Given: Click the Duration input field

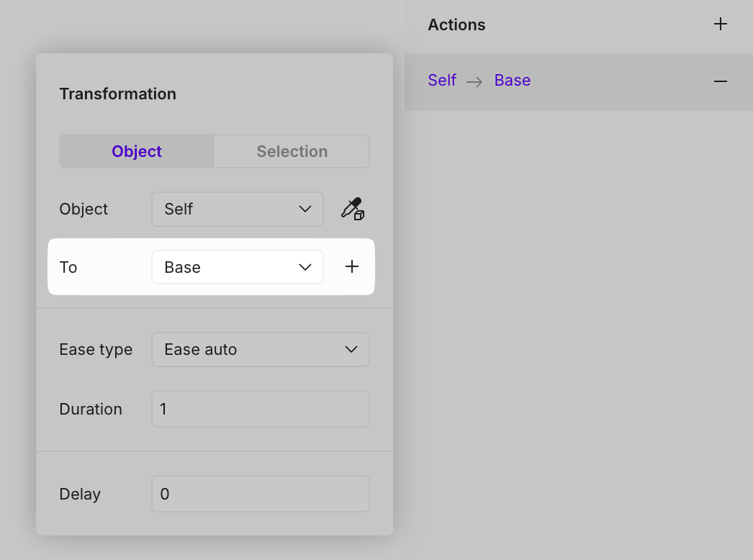Looking at the screenshot, I should [260, 409].
